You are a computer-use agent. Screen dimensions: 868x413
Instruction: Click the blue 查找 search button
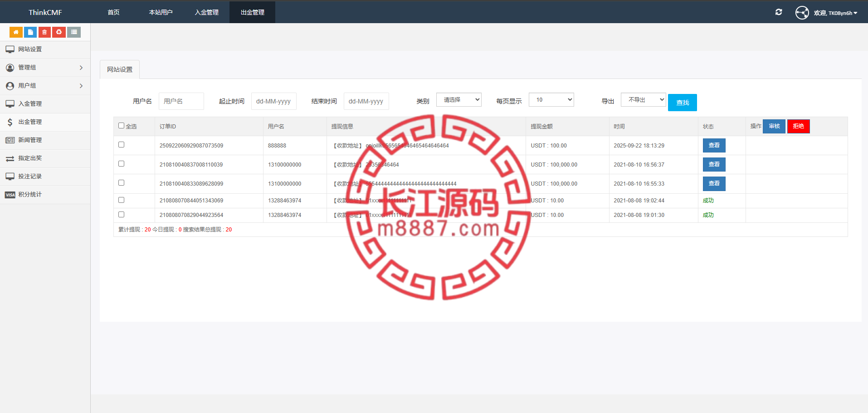click(x=683, y=103)
